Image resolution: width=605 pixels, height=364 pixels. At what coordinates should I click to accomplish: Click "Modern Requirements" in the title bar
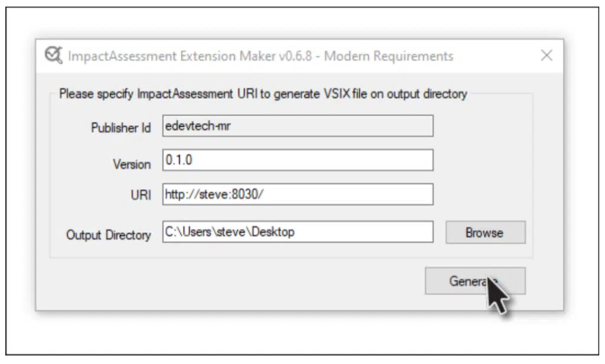[389, 56]
